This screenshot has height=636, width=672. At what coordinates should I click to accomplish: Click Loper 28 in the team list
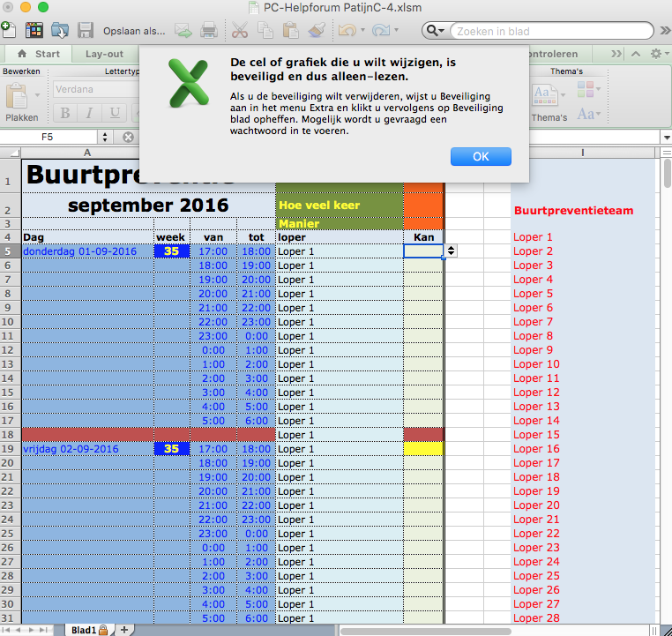point(536,618)
